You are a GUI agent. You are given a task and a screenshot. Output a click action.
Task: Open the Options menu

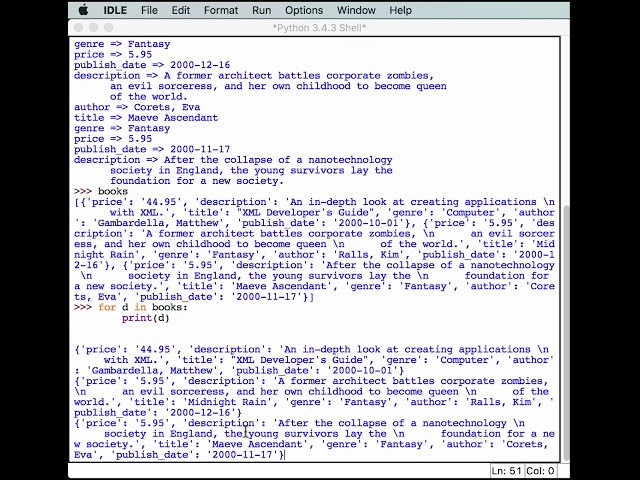304,10
